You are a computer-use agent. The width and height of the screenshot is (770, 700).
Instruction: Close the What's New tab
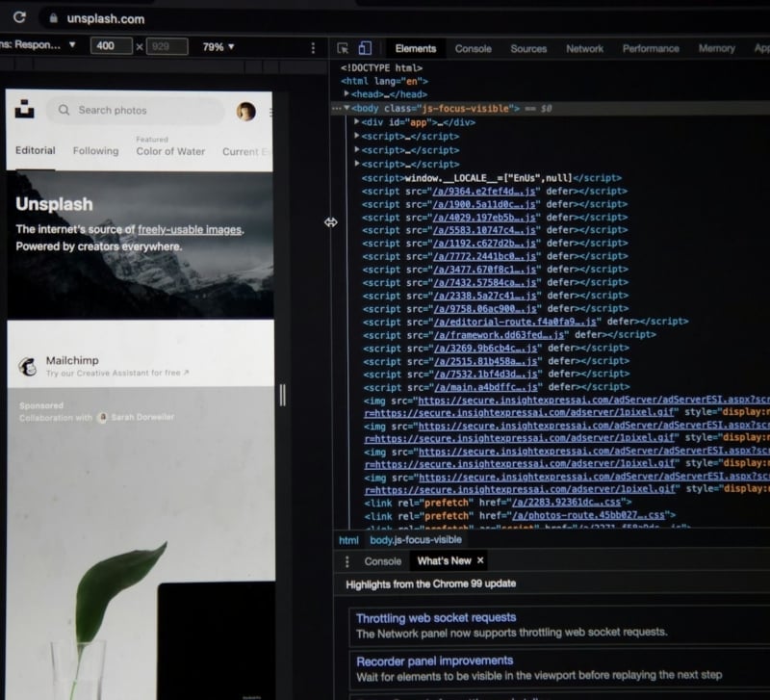pyautogui.click(x=480, y=560)
